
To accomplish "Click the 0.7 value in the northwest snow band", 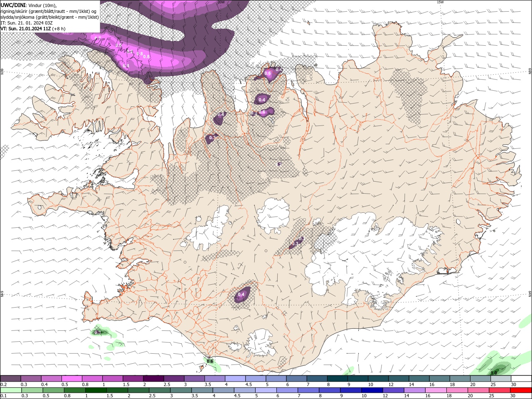I will (x=98, y=39).
